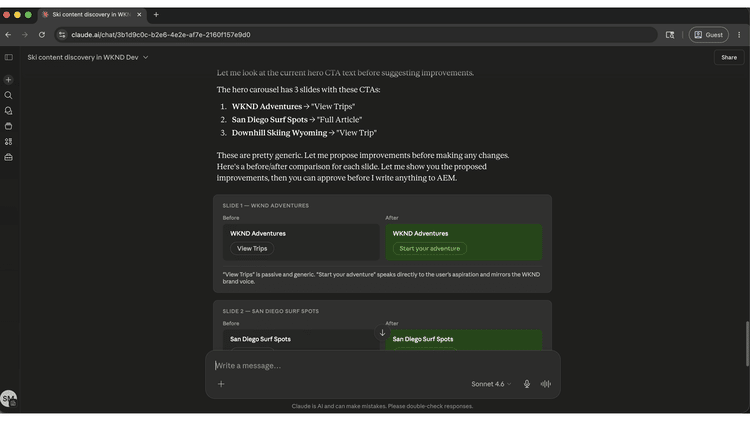The image size is (750, 421).
Task: Open the projects icon in sidebar
Action: click(x=9, y=126)
